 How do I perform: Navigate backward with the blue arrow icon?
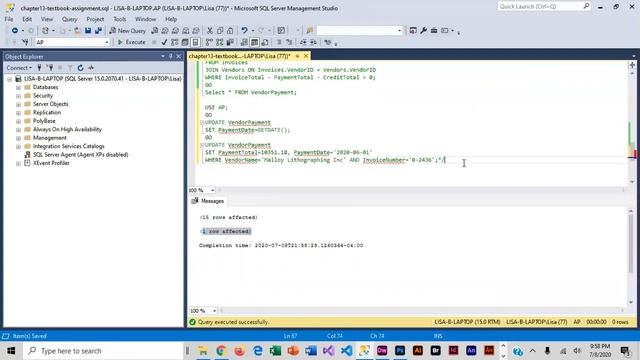pyautogui.click(x=15, y=31)
